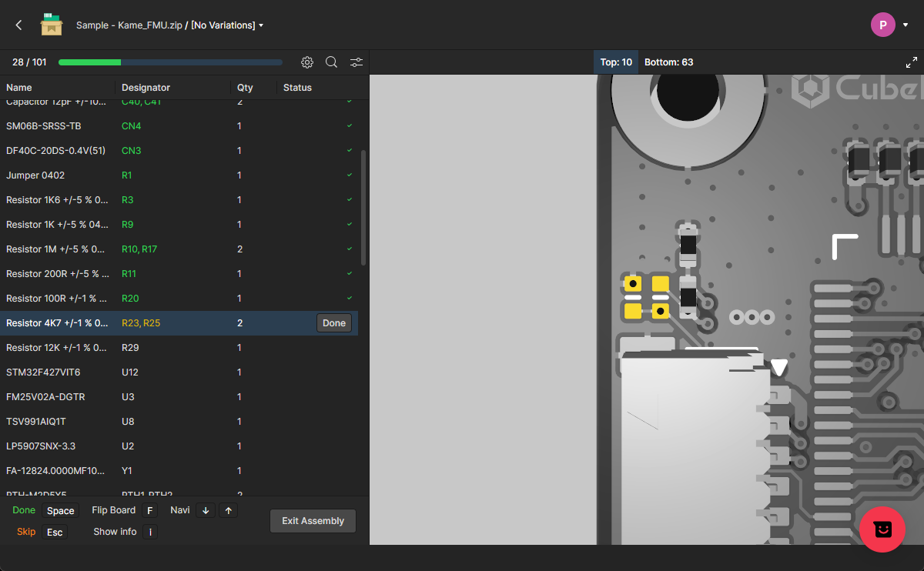
Task: Click the P user avatar
Action: [882, 25]
